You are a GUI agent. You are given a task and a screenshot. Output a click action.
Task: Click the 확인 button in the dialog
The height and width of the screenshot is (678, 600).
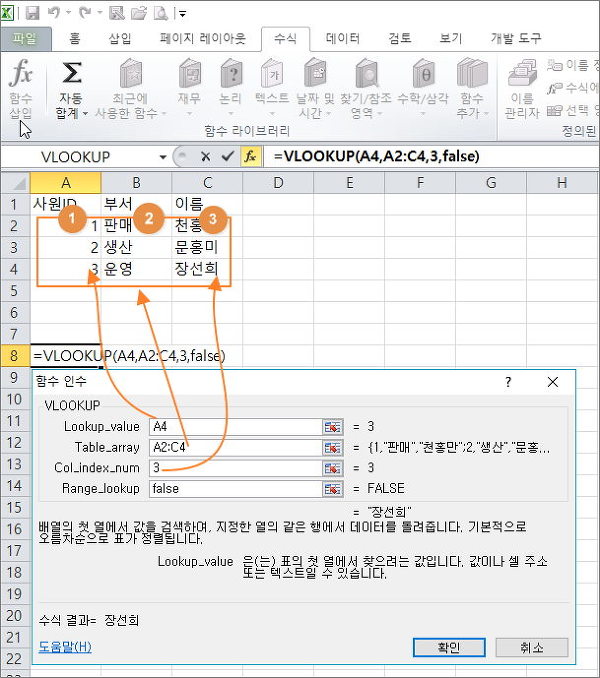coord(448,647)
